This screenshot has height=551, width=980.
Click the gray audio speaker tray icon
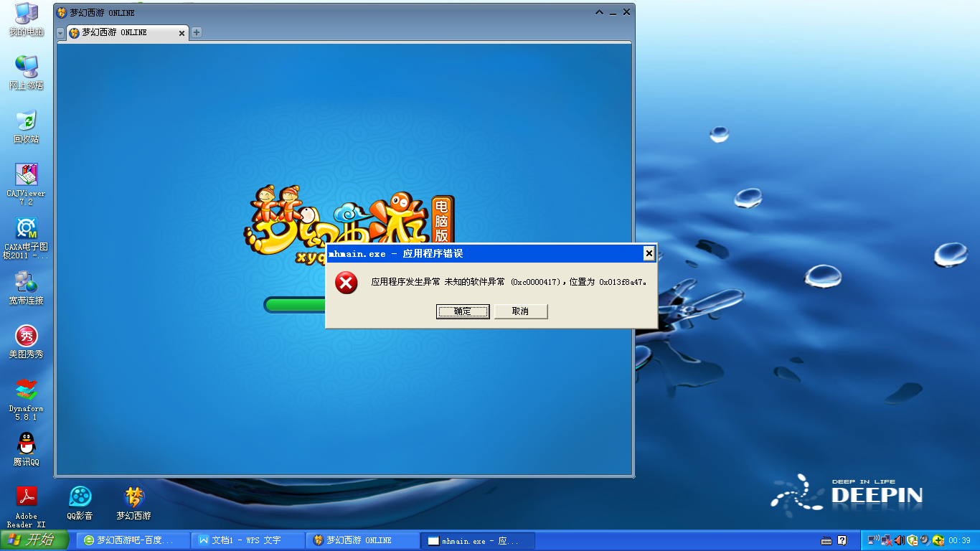point(925,540)
